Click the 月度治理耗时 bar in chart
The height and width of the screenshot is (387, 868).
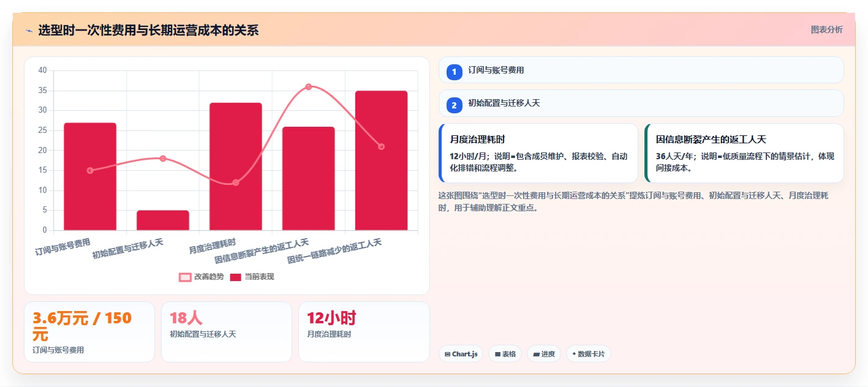click(236, 167)
